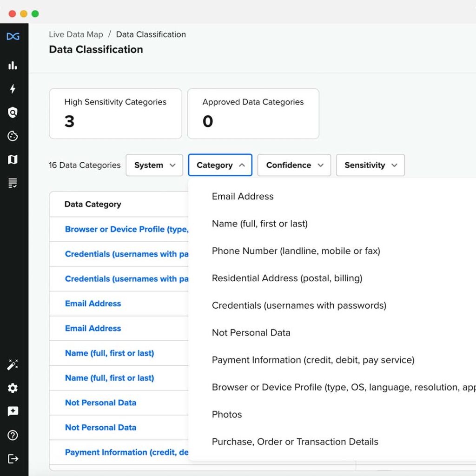This screenshot has width=476, height=476.
Task: Open the Email Address data category link
Action: coord(93,304)
